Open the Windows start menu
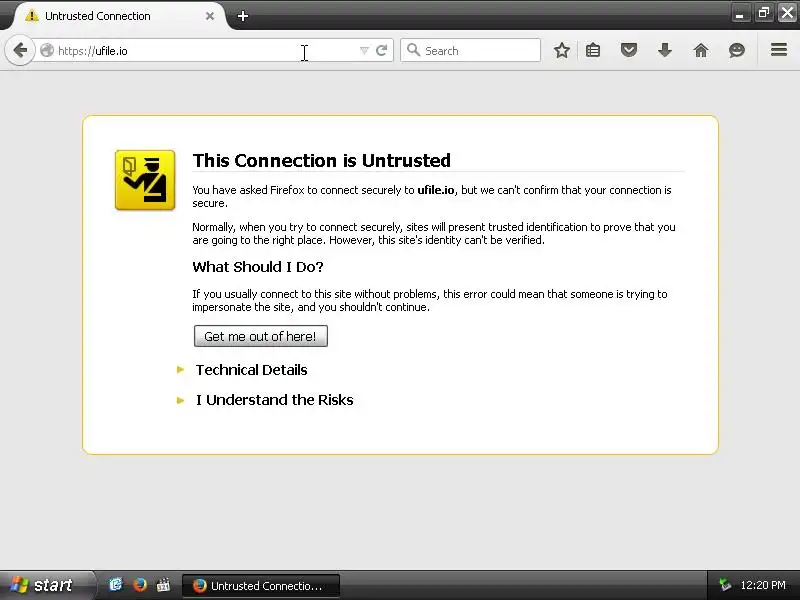The width and height of the screenshot is (800, 600). pos(47,585)
